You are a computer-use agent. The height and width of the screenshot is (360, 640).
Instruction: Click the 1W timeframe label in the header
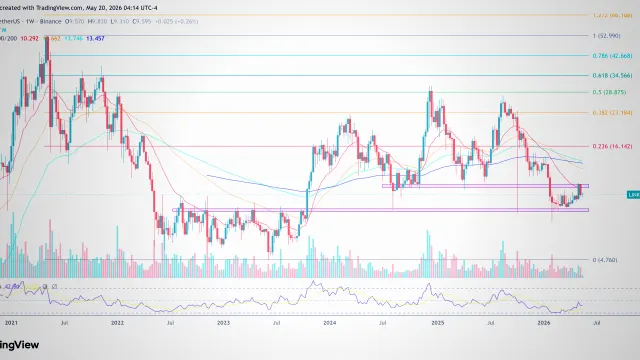pos(29,21)
